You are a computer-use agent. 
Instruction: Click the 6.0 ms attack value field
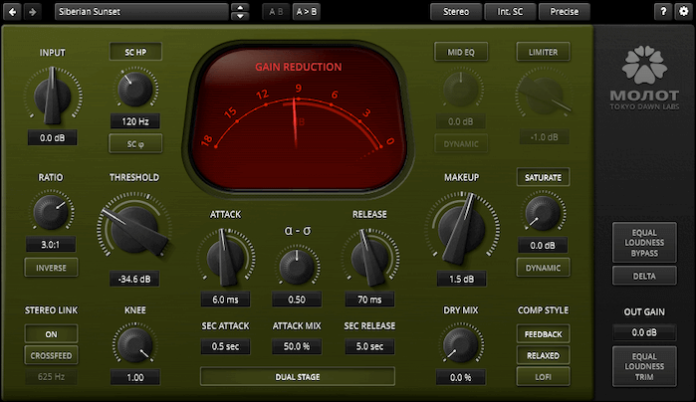(x=225, y=300)
